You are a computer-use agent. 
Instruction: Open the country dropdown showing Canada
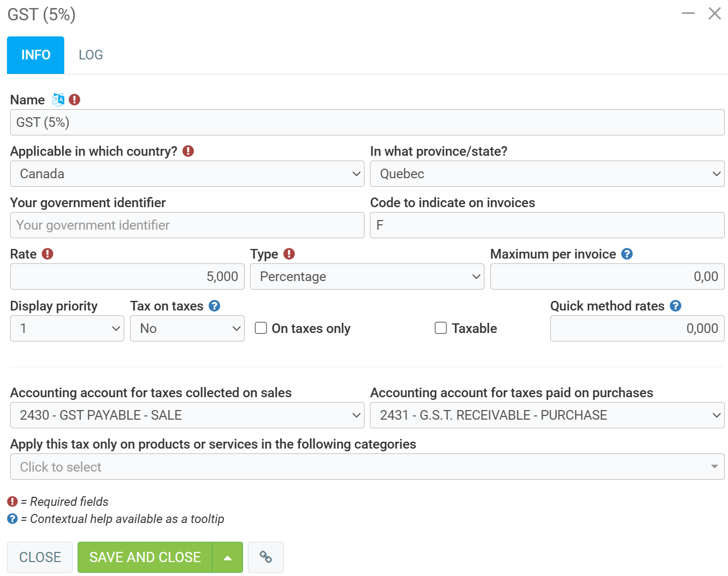click(187, 174)
